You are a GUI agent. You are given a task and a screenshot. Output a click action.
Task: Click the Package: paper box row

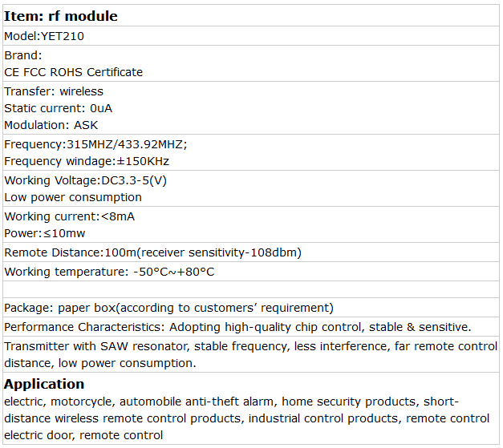click(x=168, y=308)
